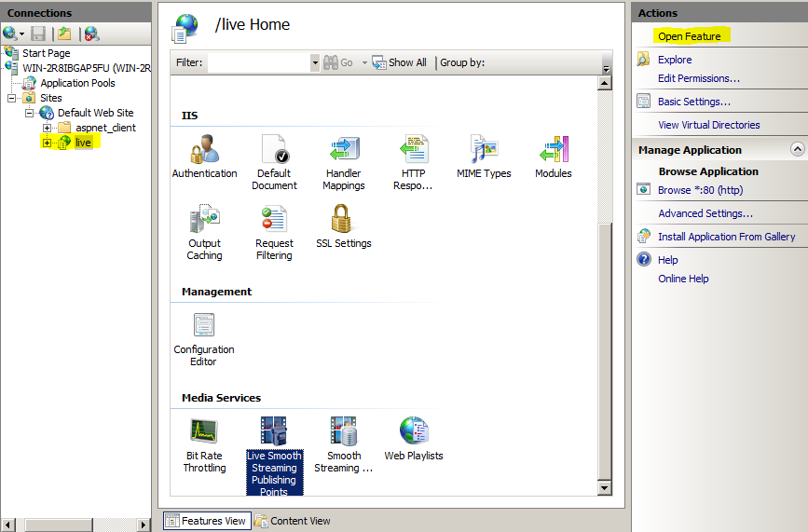Click into the Filter text field
This screenshot has height=532, width=808.
click(259, 62)
